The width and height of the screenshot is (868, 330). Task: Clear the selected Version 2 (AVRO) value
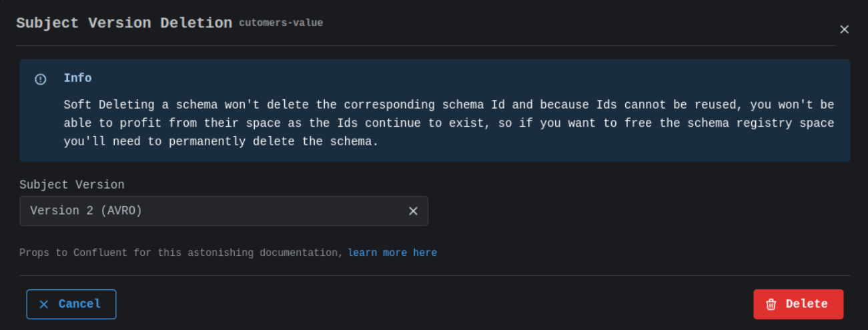(x=413, y=211)
